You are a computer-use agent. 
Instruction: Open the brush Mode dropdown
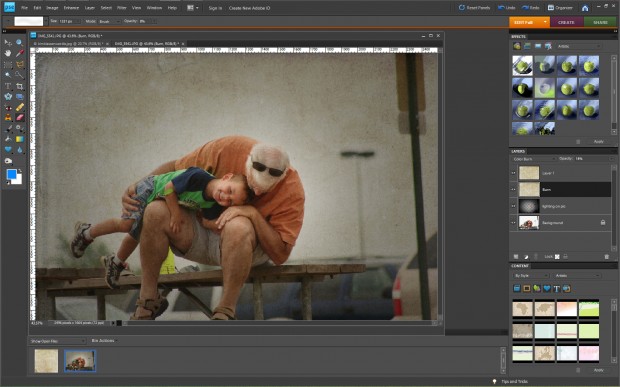coord(109,21)
